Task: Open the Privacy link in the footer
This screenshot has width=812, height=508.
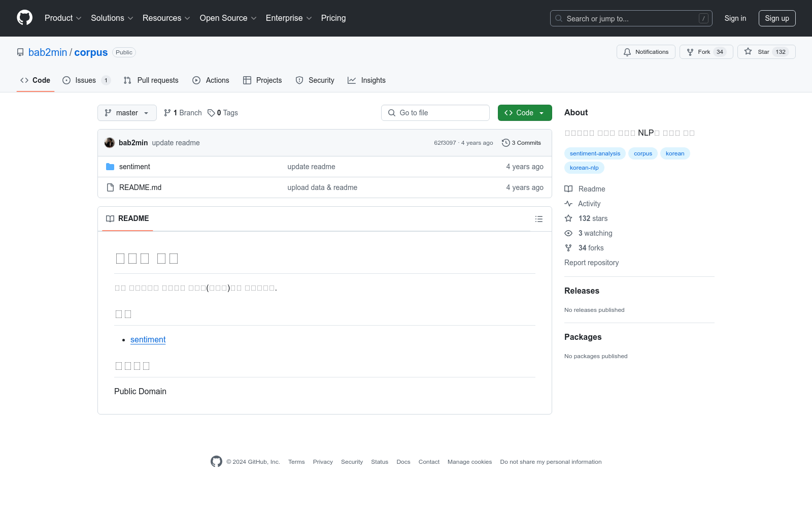Action: coord(323,462)
